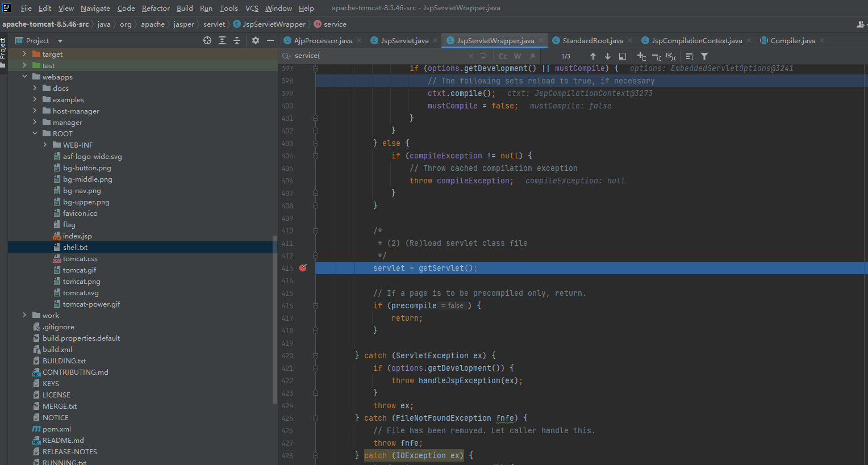
Task: Switch to AjpProcessor.java tab
Action: coord(323,40)
